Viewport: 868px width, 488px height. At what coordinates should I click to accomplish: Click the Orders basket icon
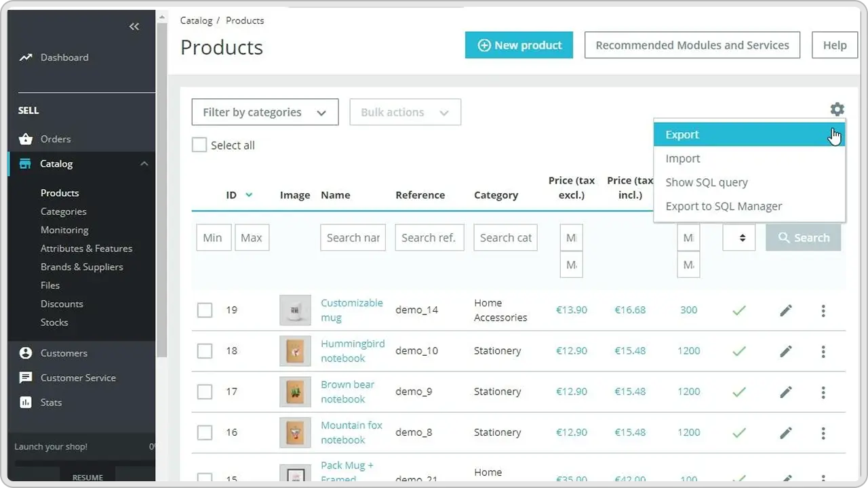[x=26, y=139]
